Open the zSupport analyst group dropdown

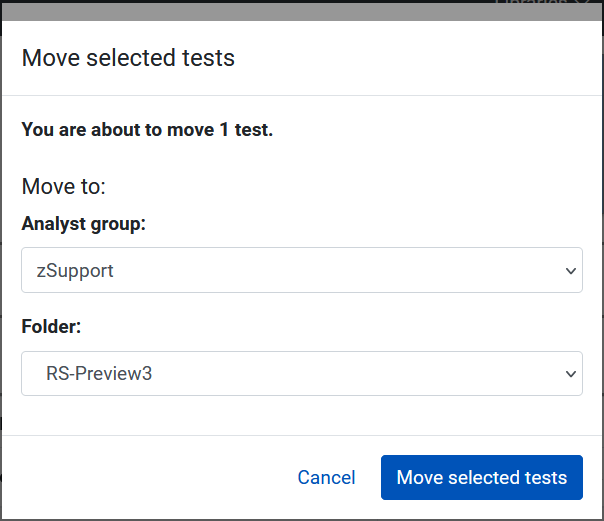click(x=301, y=270)
